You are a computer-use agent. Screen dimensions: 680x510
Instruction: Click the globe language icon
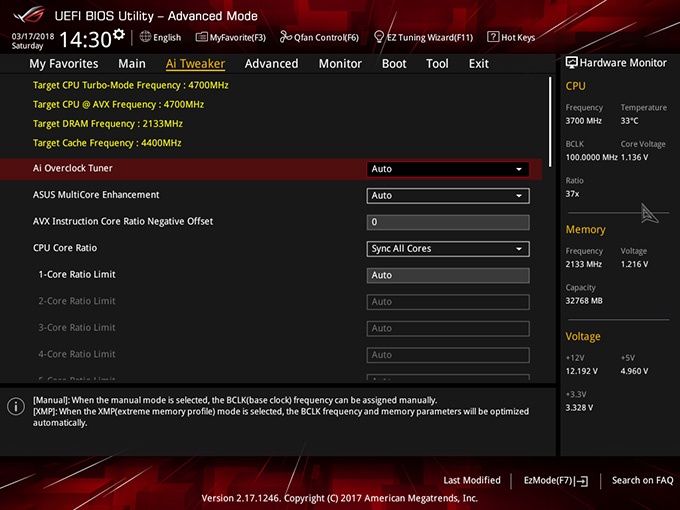145,36
